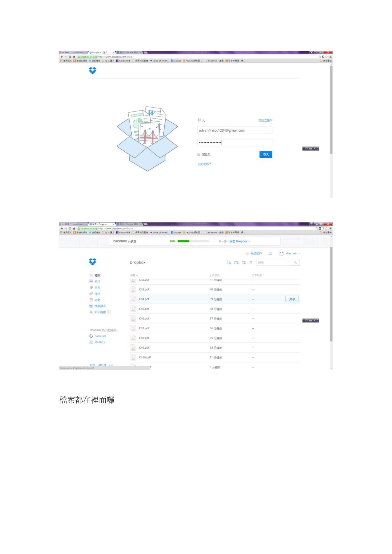Click the upload file icon beside the search box
The height and width of the screenshot is (554, 392).
(229, 263)
